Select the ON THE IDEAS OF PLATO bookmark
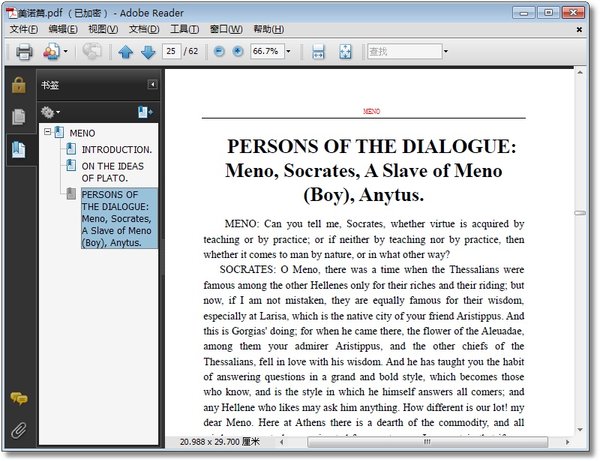 [112, 172]
